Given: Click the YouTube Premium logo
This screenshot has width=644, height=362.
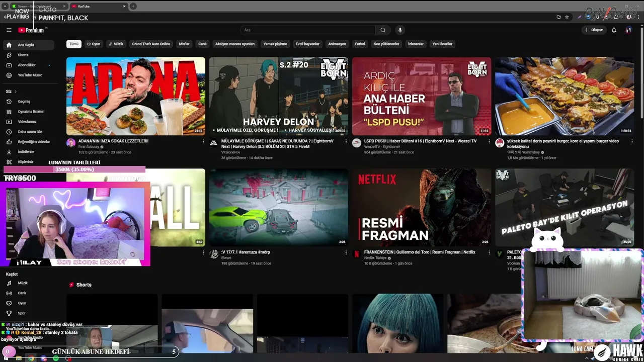Looking at the screenshot, I should coord(31,30).
